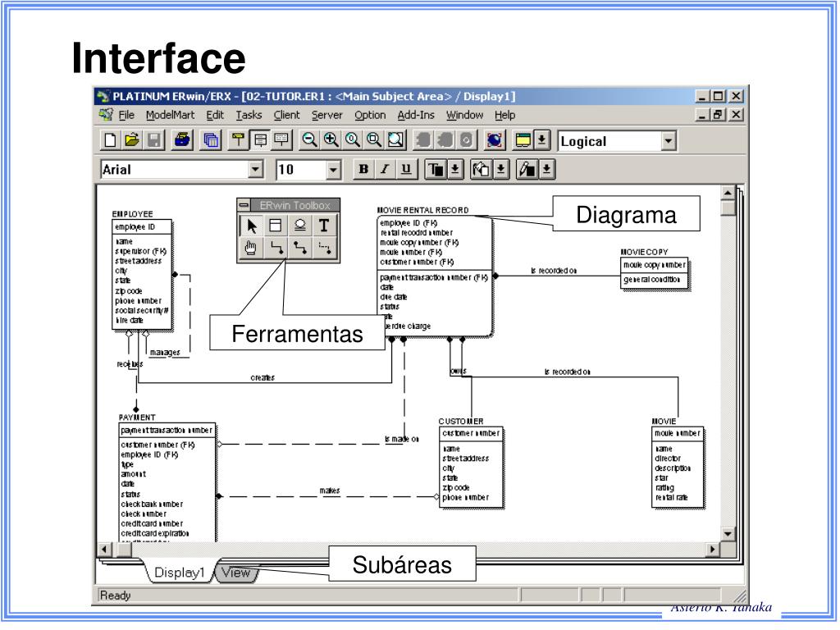The image size is (840, 630).
Task: Open the Logical model type dropdown
Action: (x=668, y=141)
